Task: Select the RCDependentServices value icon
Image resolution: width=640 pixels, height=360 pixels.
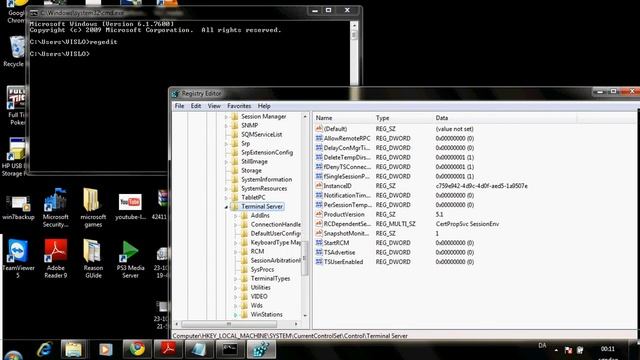Action: (319, 224)
